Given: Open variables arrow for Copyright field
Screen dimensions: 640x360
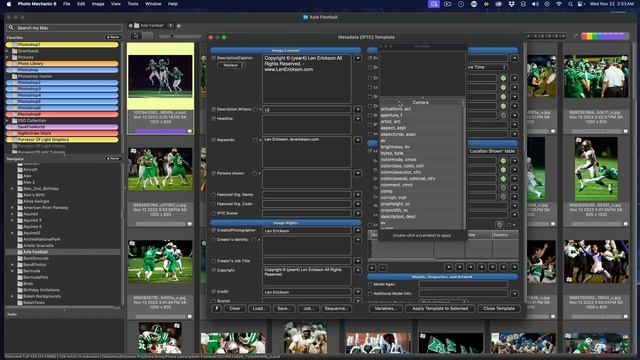Looking at the screenshot, I should tap(358, 270).
